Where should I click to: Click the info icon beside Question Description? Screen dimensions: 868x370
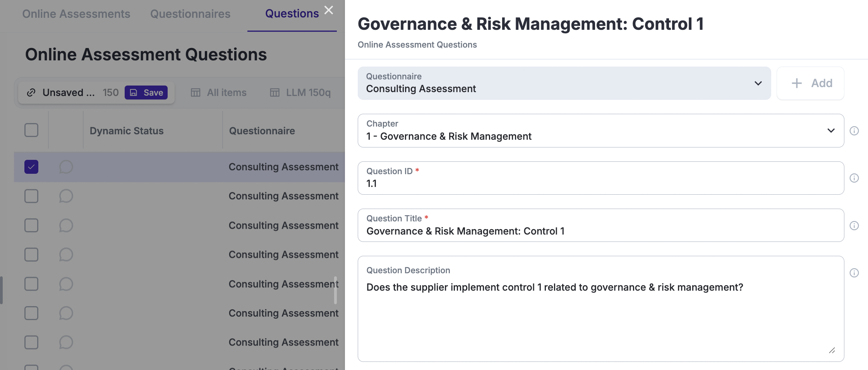[854, 273]
